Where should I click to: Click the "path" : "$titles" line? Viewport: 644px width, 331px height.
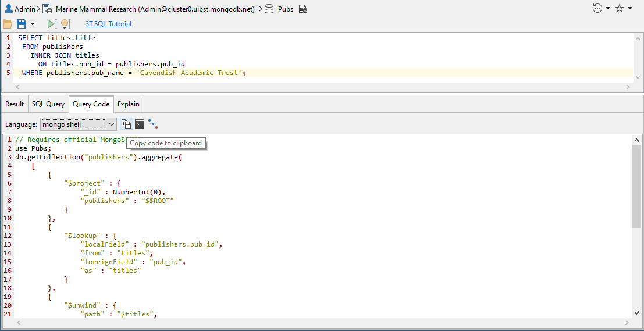click(x=119, y=314)
